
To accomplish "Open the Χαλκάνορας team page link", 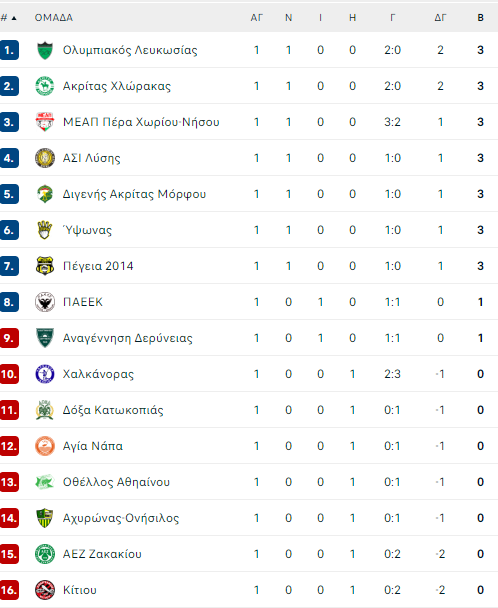I will 98,374.
